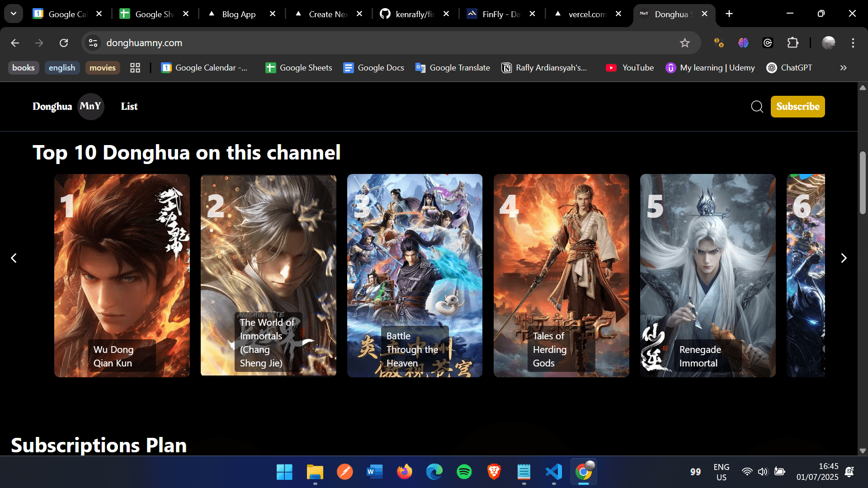Open the ChatGPT bookmark
Image resolution: width=868 pixels, height=488 pixels.
tap(790, 68)
